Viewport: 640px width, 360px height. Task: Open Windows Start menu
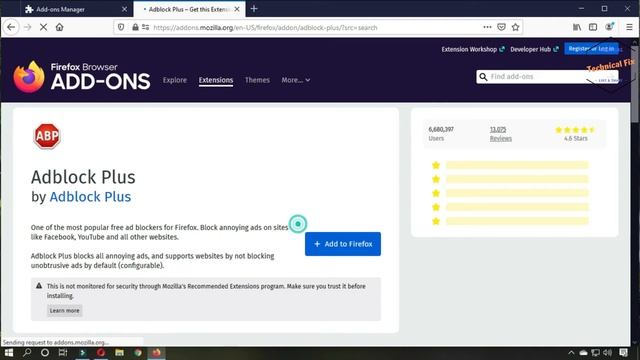point(9,353)
